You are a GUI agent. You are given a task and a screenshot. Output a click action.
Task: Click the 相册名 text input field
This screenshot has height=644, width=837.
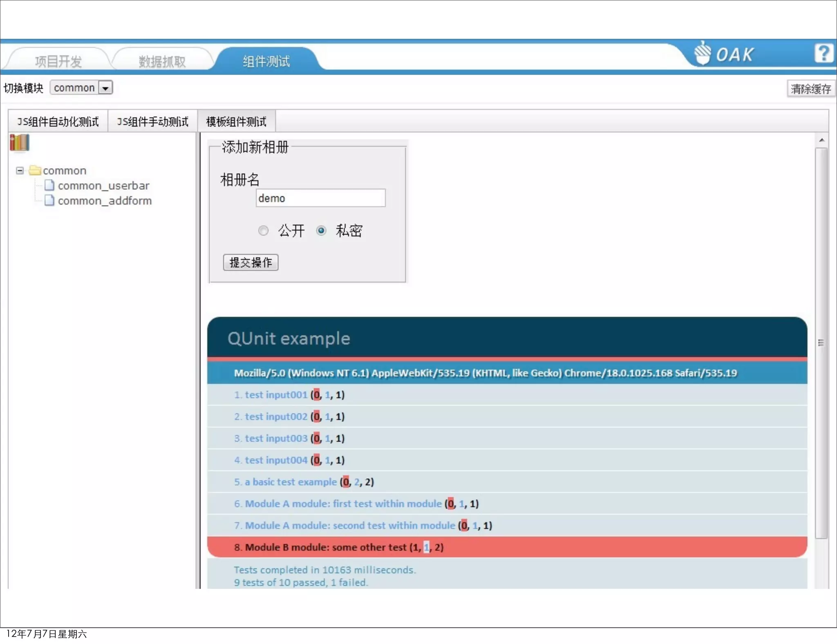(320, 198)
